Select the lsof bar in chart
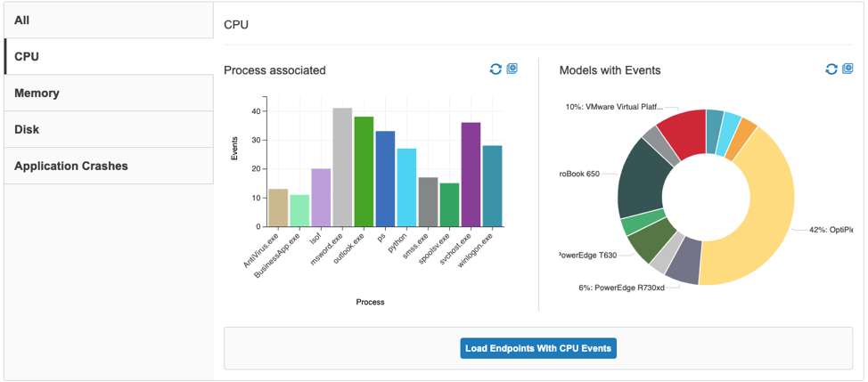 tap(321, 198)
